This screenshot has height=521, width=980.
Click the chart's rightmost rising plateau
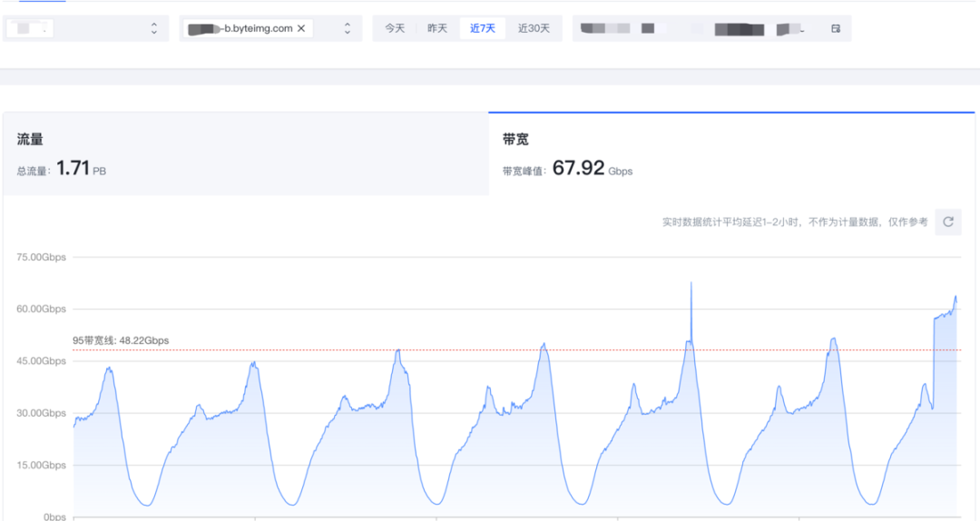click(945, 315)
